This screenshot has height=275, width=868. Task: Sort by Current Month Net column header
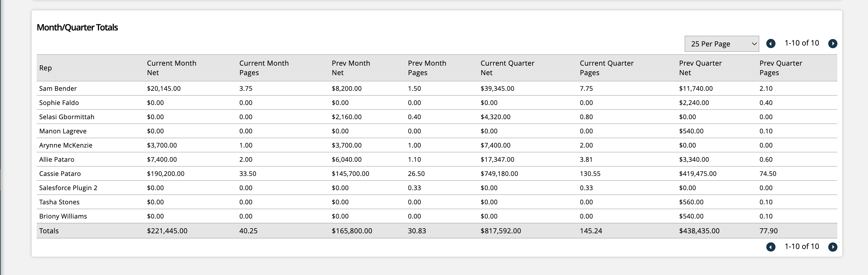pos(171,68)
